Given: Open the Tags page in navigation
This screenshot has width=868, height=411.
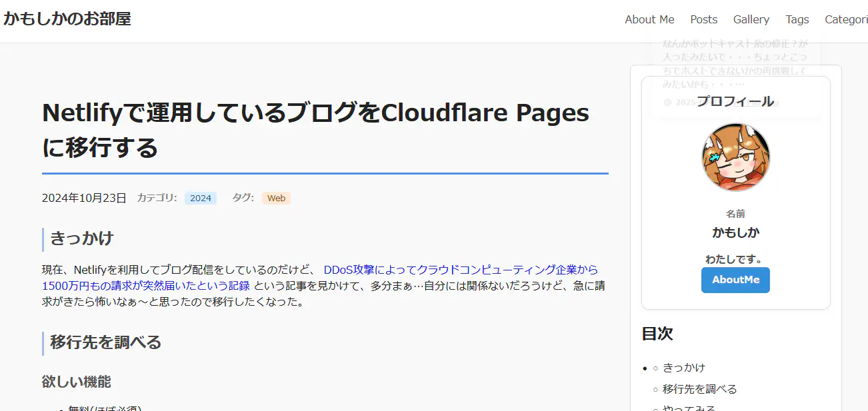Looking at the screenshot, I should point(797,19).
